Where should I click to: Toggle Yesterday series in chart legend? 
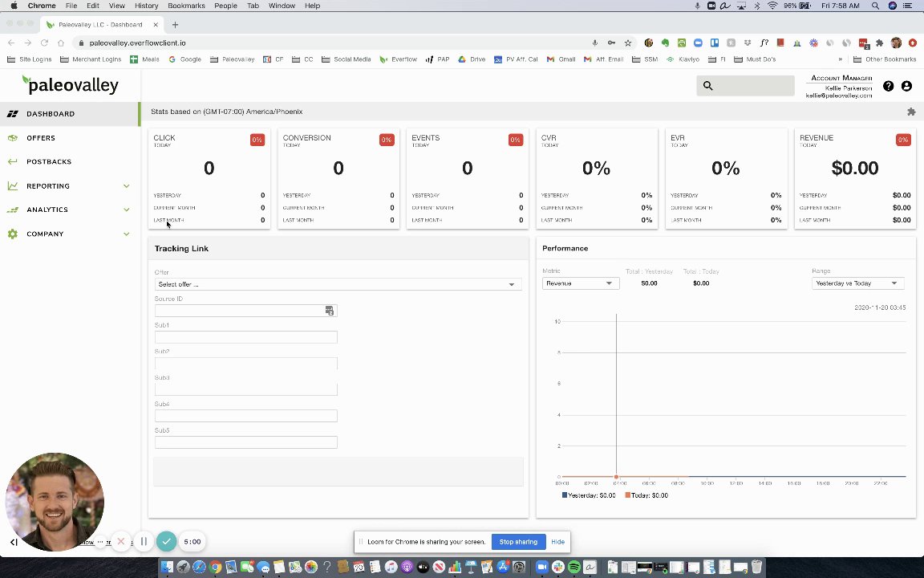pyautogui.click(x=589, y=495)
